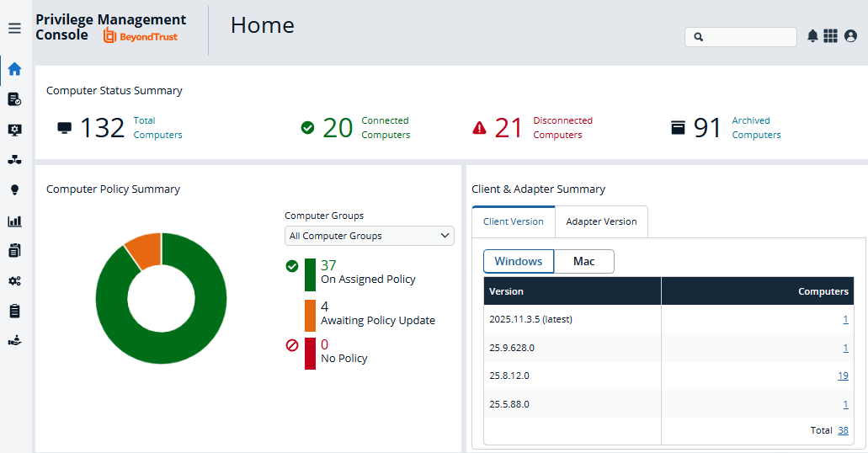Click the Home icon in sidebar
The height and width of the screenshot is (453, 868).
click(x=15, y=69)
